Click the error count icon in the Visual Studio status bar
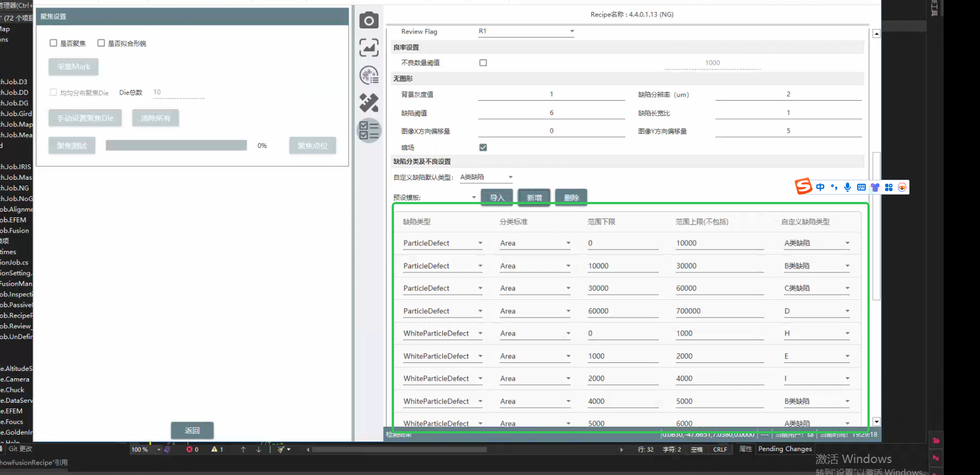The width and height of the screenshot is (980, 475). pyautogui.click(x=189, y=449)
